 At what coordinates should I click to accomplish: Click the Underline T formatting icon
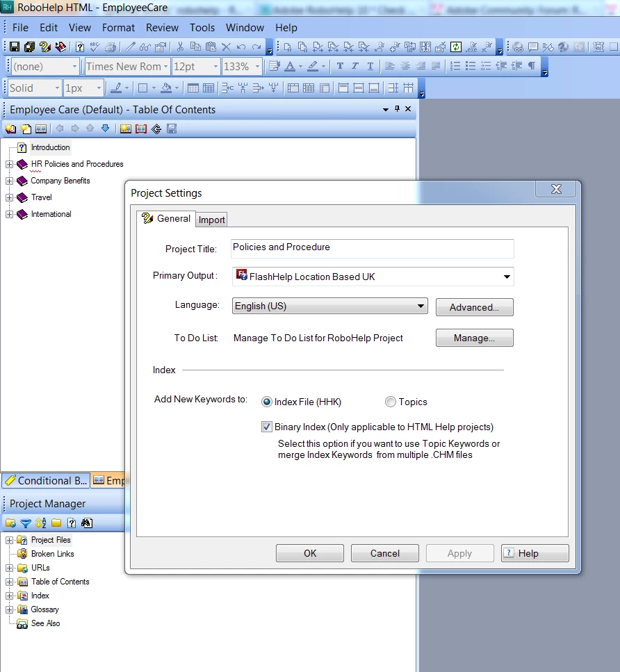coord(370,66)
